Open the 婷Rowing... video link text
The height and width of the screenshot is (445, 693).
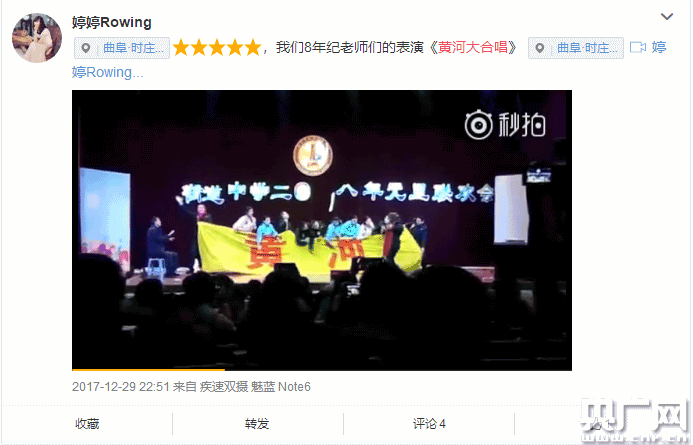pos(107,72)
